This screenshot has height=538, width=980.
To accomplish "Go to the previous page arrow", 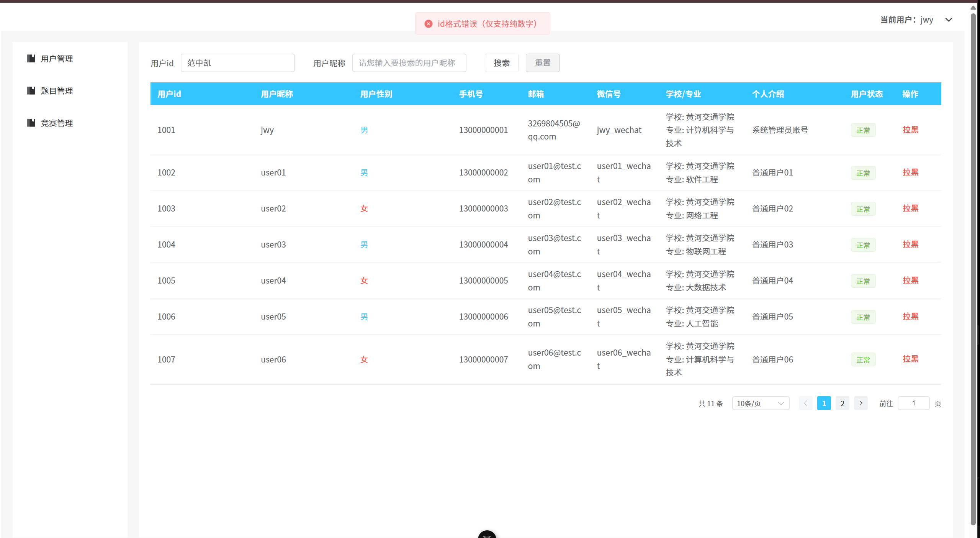I will click(x=805, y=403).
